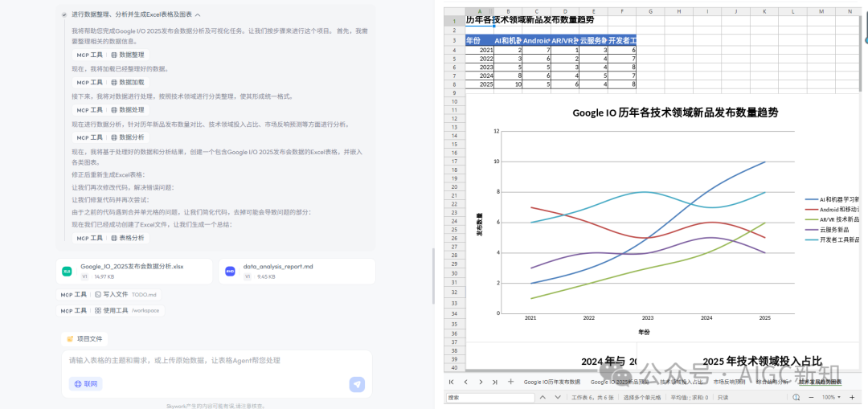This screenshot has height=409, width=868.
Task: Open the 使用工具 /workspace tool chip
Action: (110, 310)
